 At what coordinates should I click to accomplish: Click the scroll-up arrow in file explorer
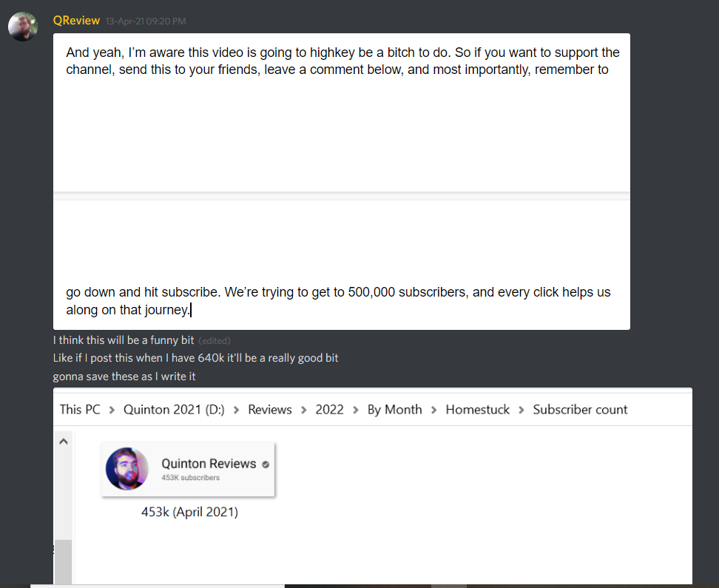tap(64, 442)
